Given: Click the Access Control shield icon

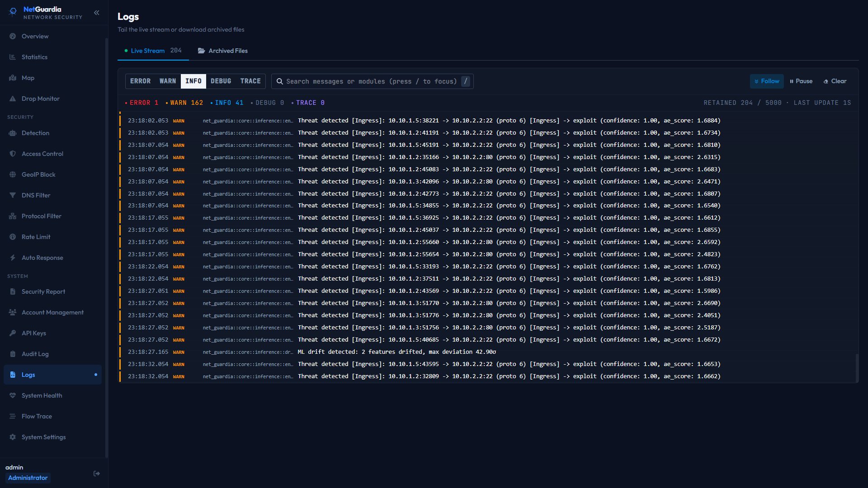Looking at the screenshot, I should 13,154.
